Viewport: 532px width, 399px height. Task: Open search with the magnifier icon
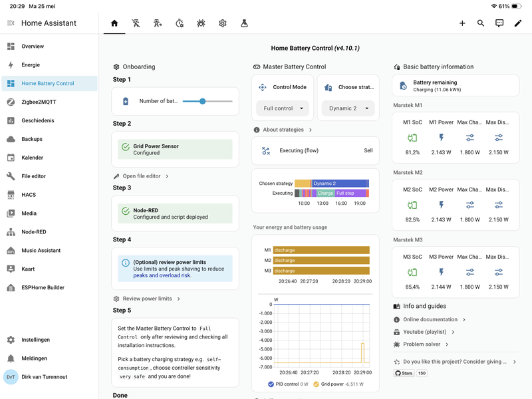(480, 23)
